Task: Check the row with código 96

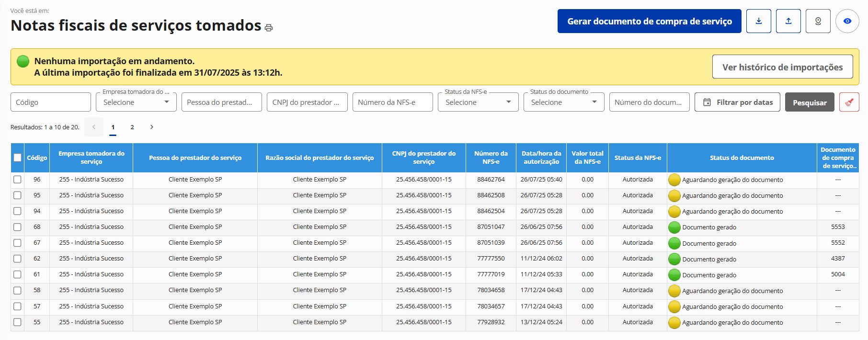Action: pyautogui.click(x=18, y=180)
